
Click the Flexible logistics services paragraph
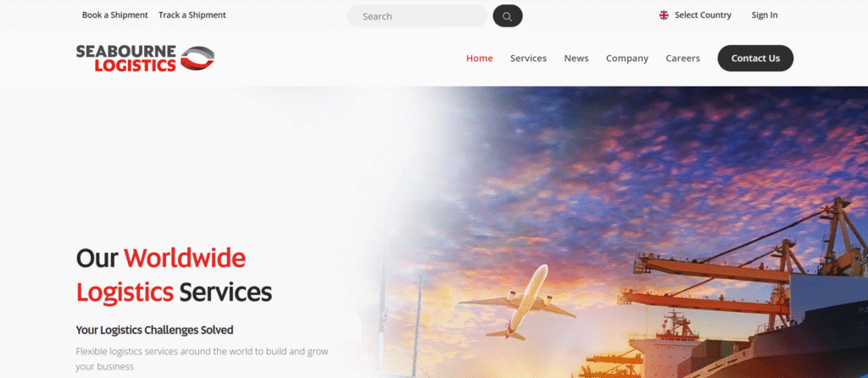(x=202, y=359)
